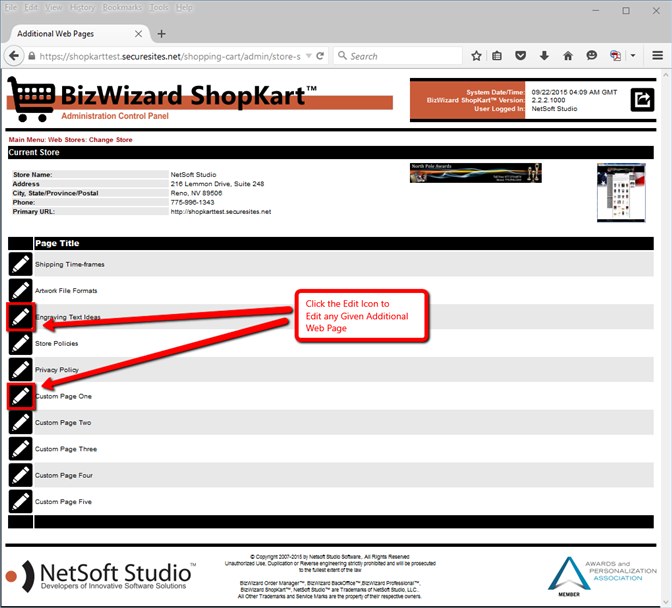Reload the page with refresh icon
Screen dimensions: 672x608
coord(320,56)
